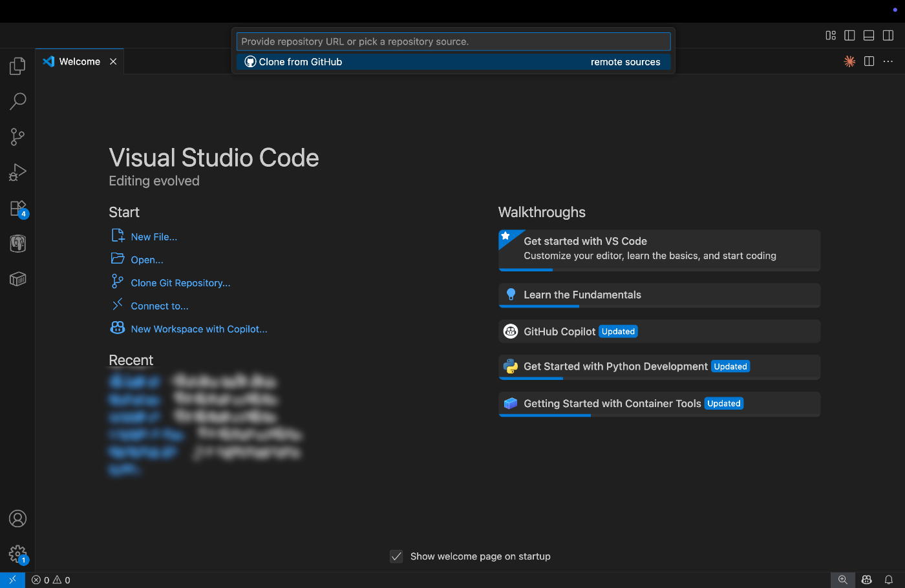The height and width of the screenshot is (588, 905).
Task: Open Accounts menu in activity bar
Action: pyautogui.click(x=17, y=519)
